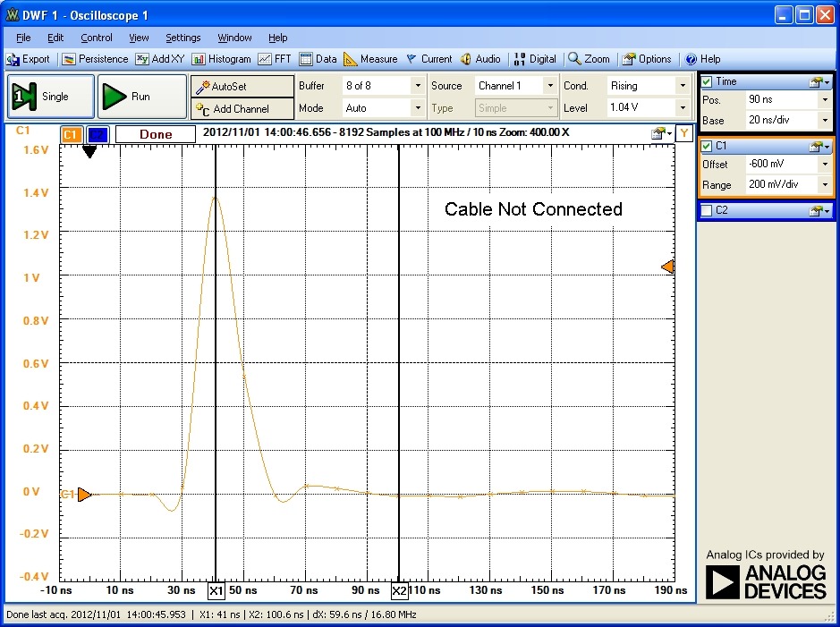Open the time Base 20 ns/div dropdown
This screenshot has height=627, width=840.
click(824, 120)
